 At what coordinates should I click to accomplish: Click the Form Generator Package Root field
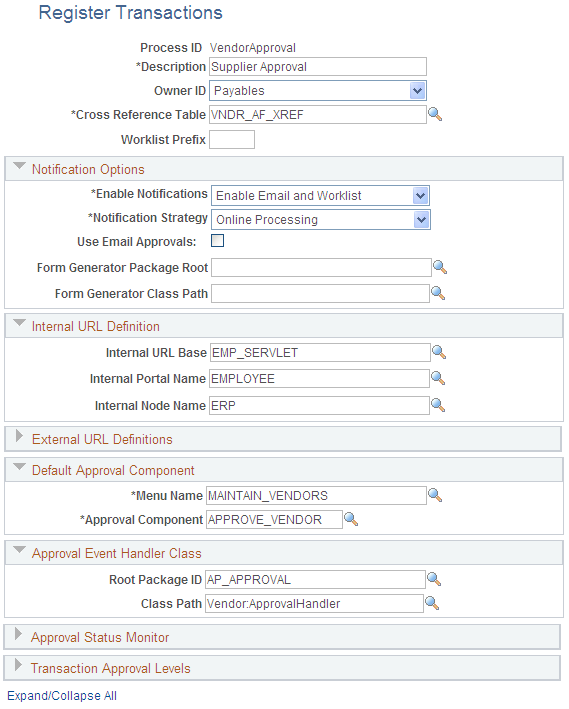pyautogui.click(x=321, y=268)
